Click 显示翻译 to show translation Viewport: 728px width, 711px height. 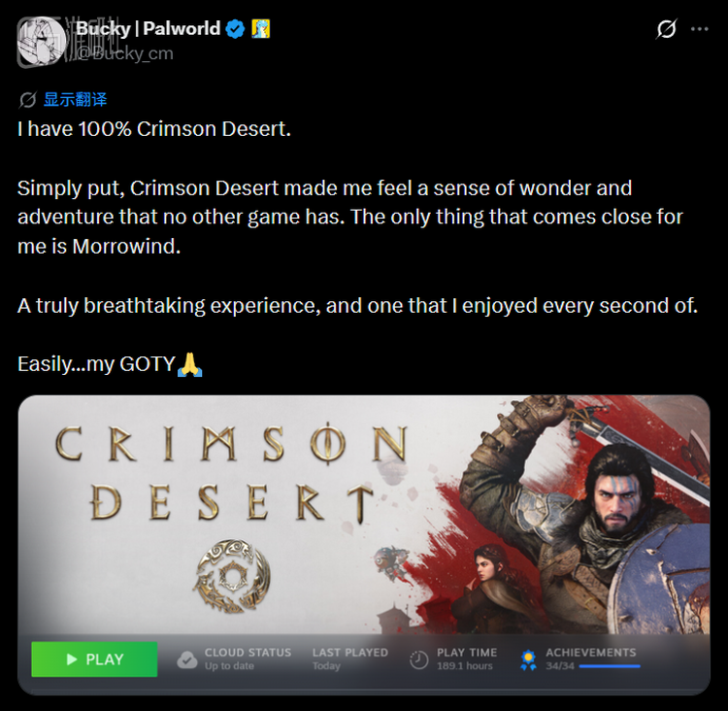point(75,99)
